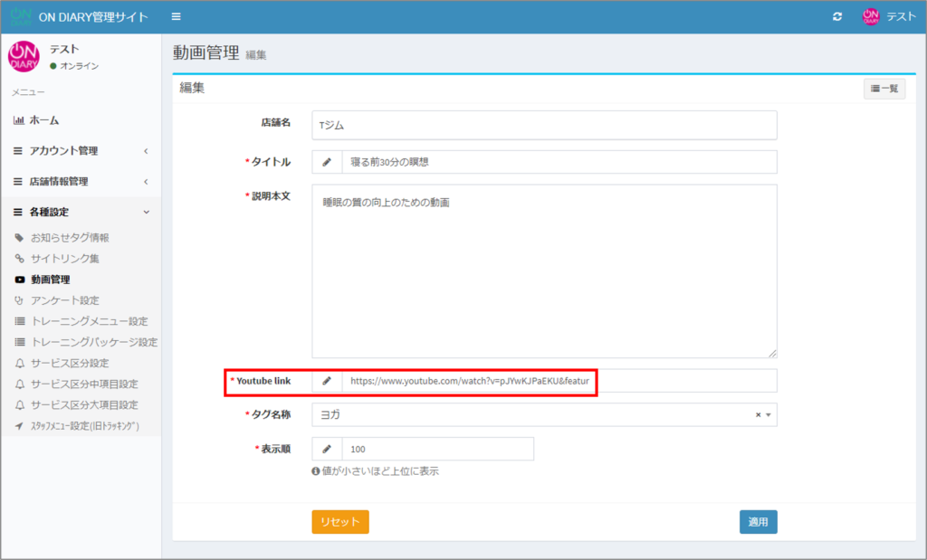Screen dimensions: 927x560
Task: Open お知らせタグ情報 in sidebar
Action: coord(70,238)
